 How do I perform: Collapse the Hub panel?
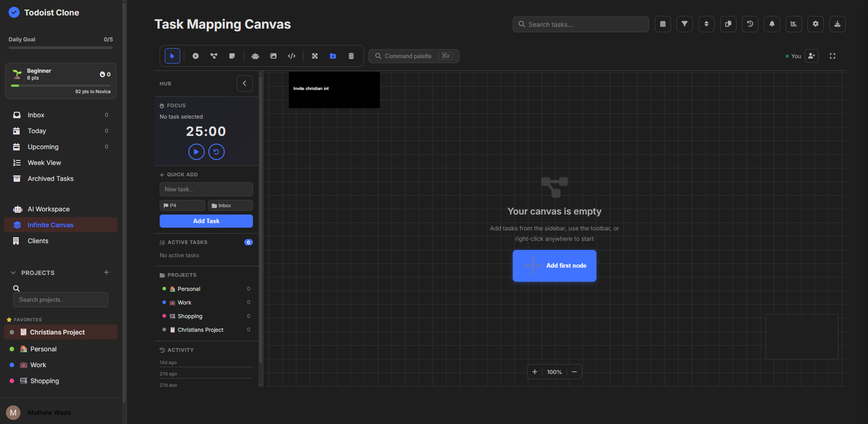pos(244,83)
